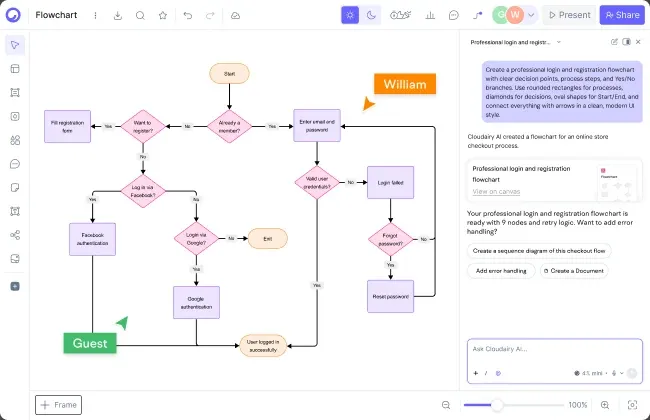
Task: Click the Share button
Action: (622, 15)
